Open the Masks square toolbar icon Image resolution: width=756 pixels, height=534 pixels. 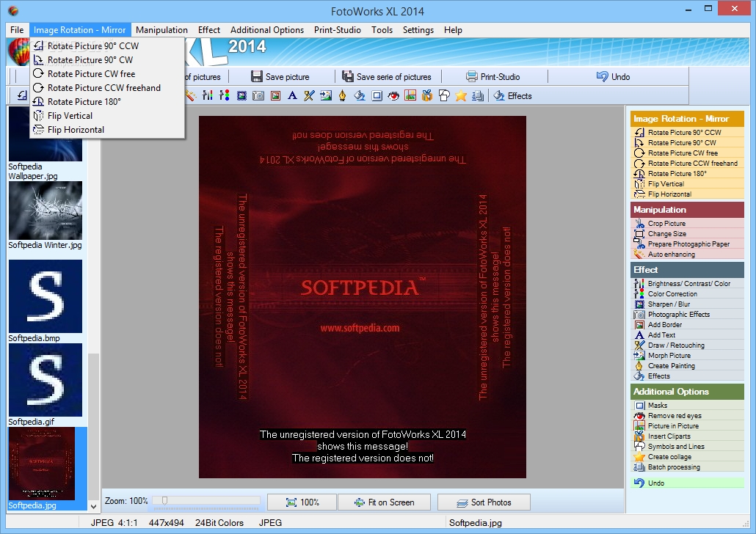click(x=377, y=95)
